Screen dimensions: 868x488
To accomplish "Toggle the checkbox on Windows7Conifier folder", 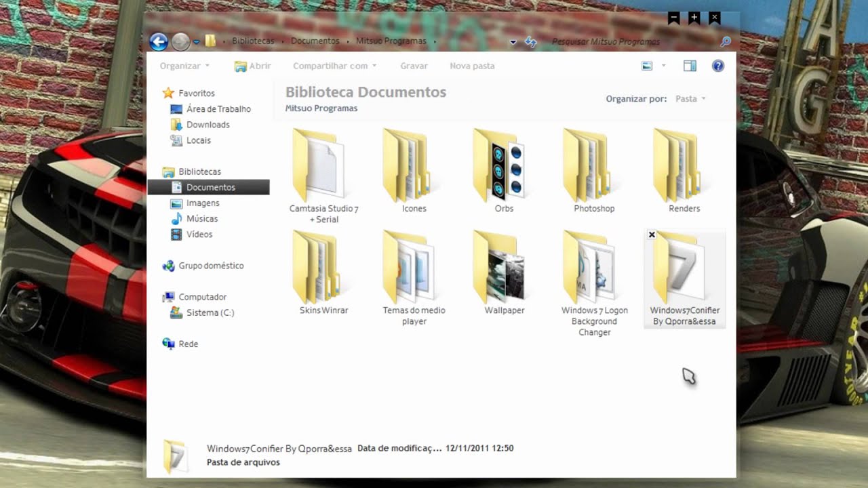I will click(x=652, y=235).
